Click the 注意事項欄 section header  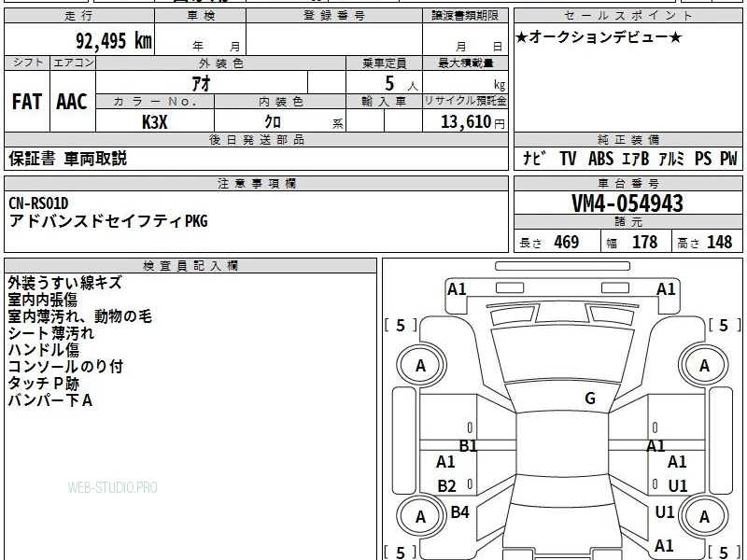coord(256,183)
